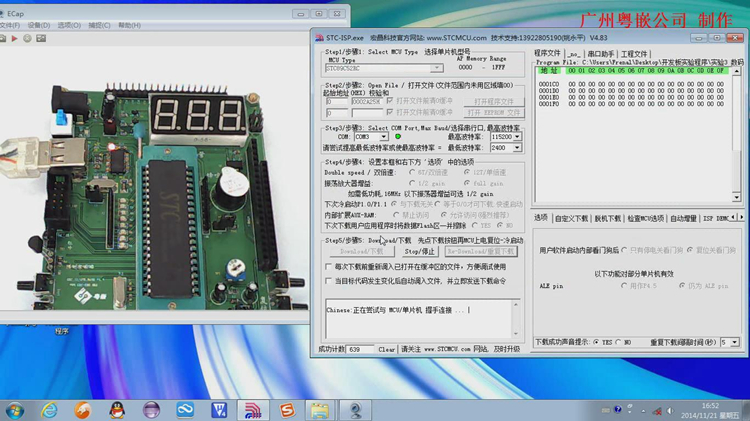
Task: Open the Windows Start orb
Action: (15, 410)
